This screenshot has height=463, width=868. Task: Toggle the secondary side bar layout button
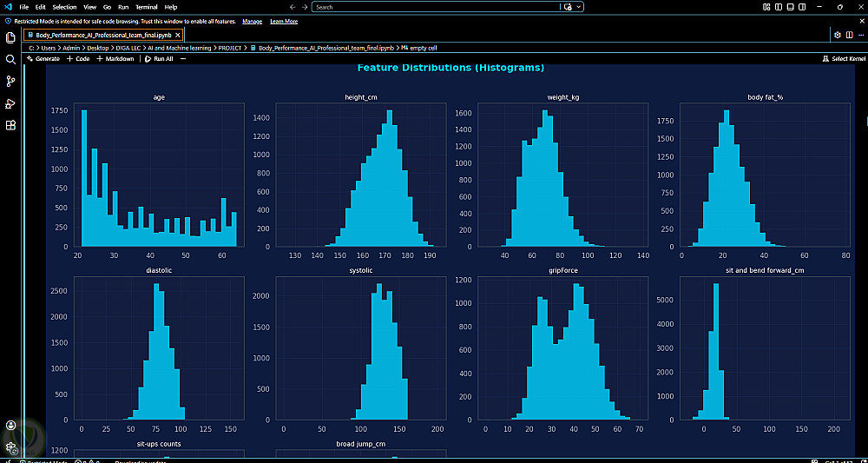[x=801, y=7]
